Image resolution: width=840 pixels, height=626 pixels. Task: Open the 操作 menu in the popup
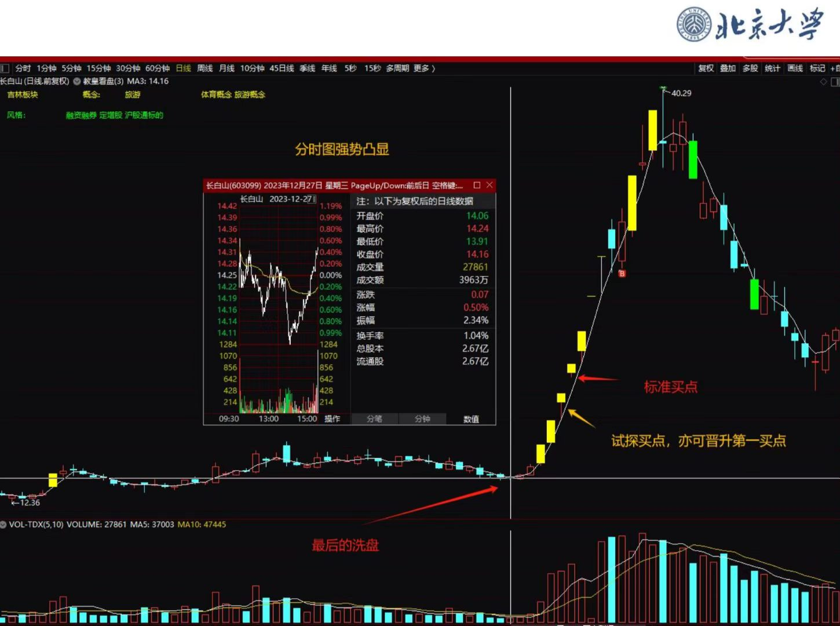coord(333,419)
